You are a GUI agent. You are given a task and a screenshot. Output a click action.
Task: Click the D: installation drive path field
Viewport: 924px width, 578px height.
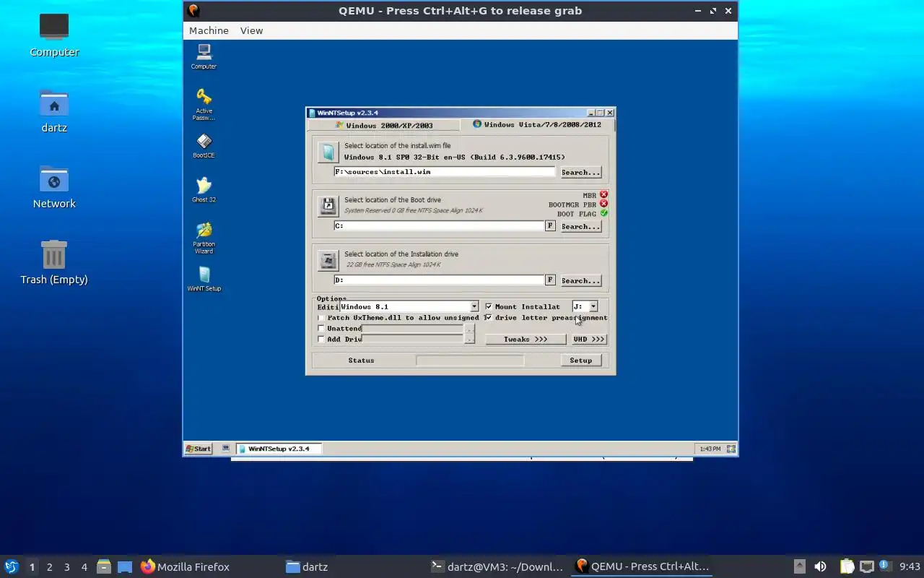pos(439,280)
